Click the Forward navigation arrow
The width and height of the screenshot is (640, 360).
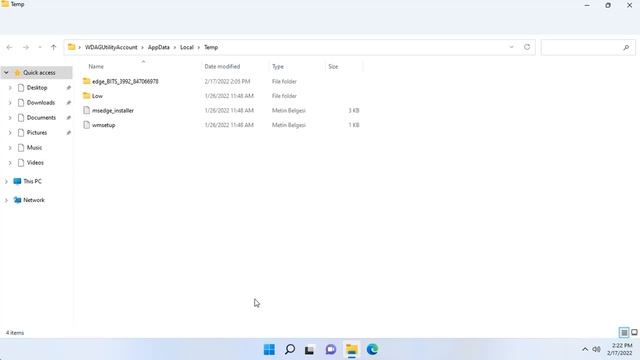click(26, 47)
